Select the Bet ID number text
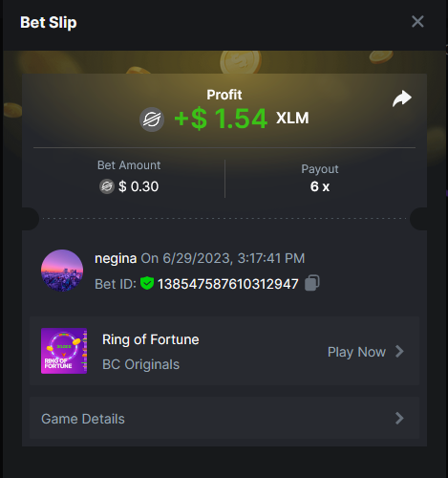Image resolution: width=448 pixels, height=478 pixels. (228, 284)
